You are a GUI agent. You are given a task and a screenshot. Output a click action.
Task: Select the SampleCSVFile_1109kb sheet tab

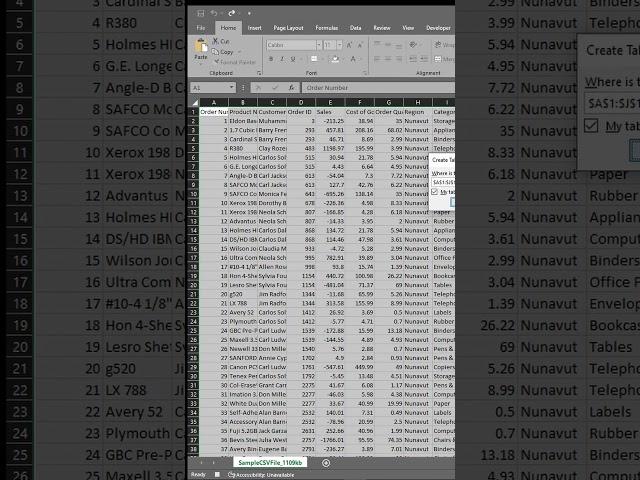270,462
